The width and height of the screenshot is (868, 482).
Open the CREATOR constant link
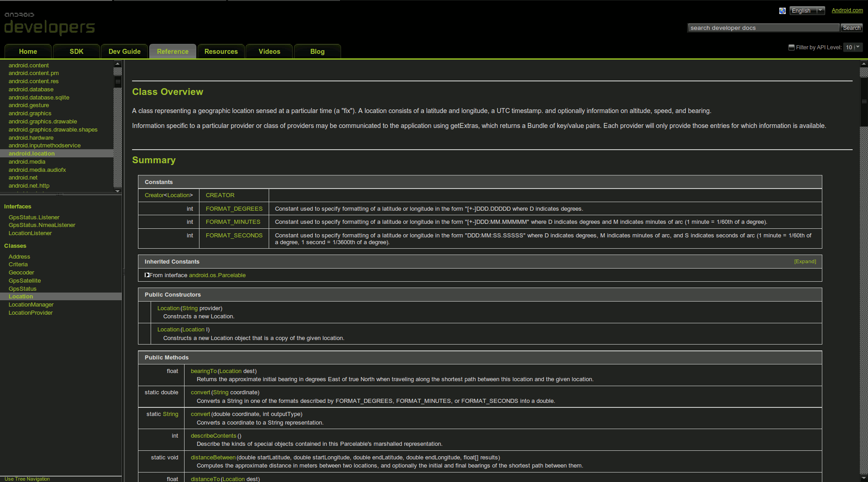point(220,195)
